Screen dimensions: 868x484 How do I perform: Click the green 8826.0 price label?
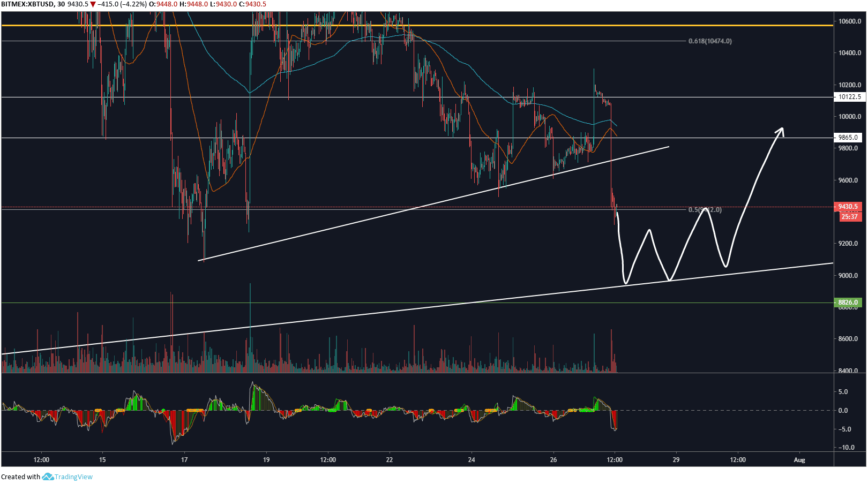[x=848, y=303]
